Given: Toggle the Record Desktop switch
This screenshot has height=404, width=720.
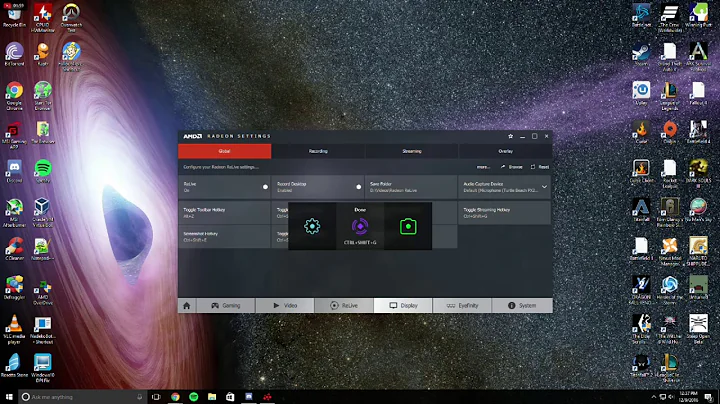Looking at the screenshot, I should pos(359,187).
